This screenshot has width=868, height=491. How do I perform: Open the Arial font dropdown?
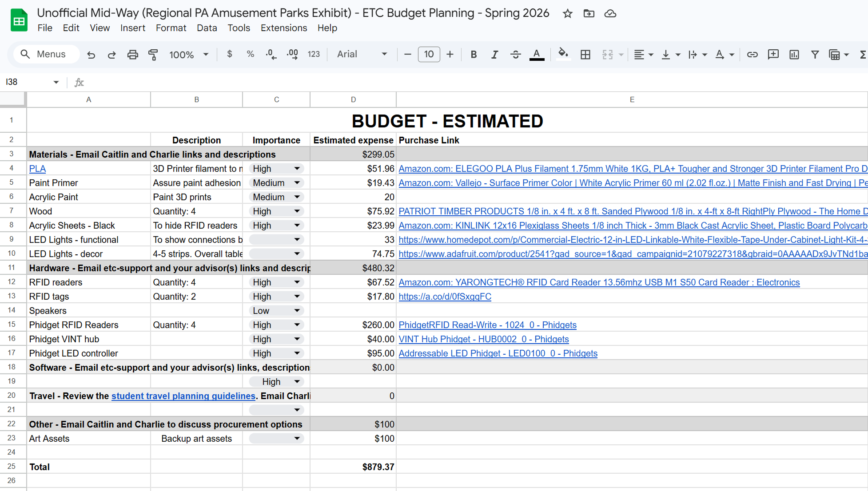[362, 54]
